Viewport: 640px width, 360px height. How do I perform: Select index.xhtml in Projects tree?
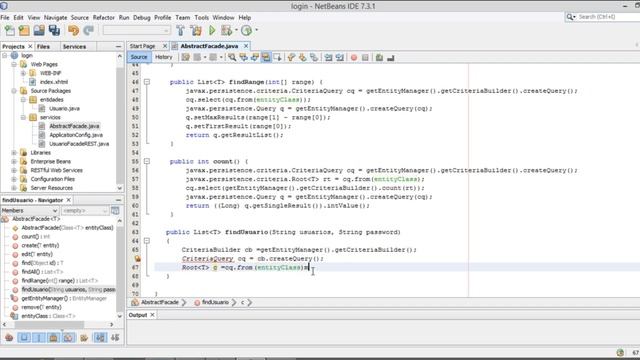pyautogui.click(x=54, y=82)
